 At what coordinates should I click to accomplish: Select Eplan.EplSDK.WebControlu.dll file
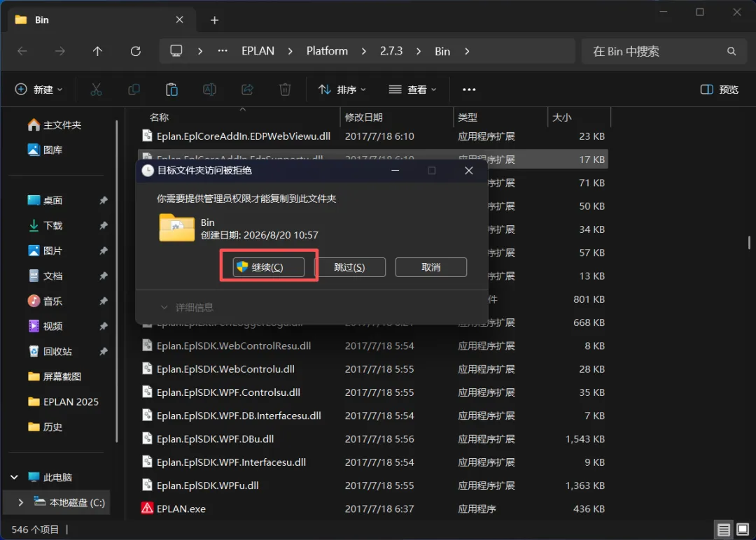click(374, 369)
